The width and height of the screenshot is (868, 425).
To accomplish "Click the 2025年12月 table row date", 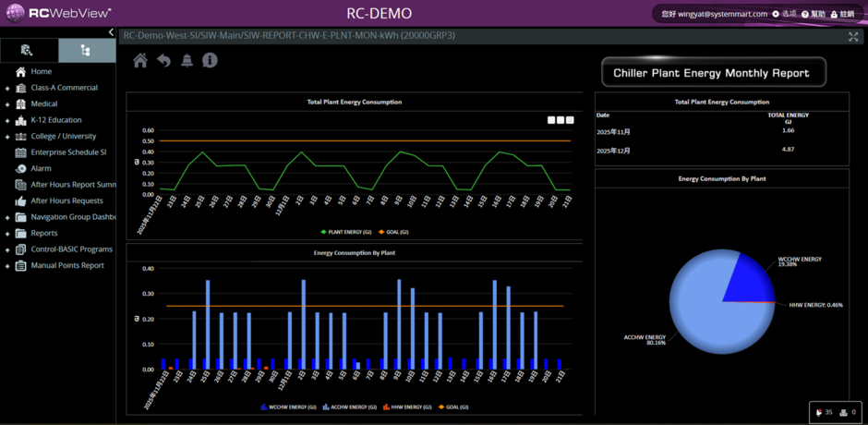I will (x=613, y=151).
